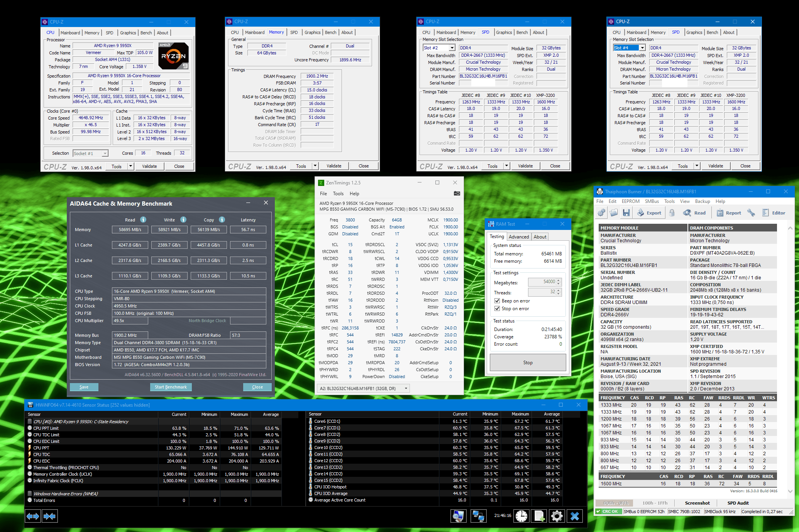
Task: Click the AMD Ryzen 9 logo in CPU-Z
Action: point(174,56)
